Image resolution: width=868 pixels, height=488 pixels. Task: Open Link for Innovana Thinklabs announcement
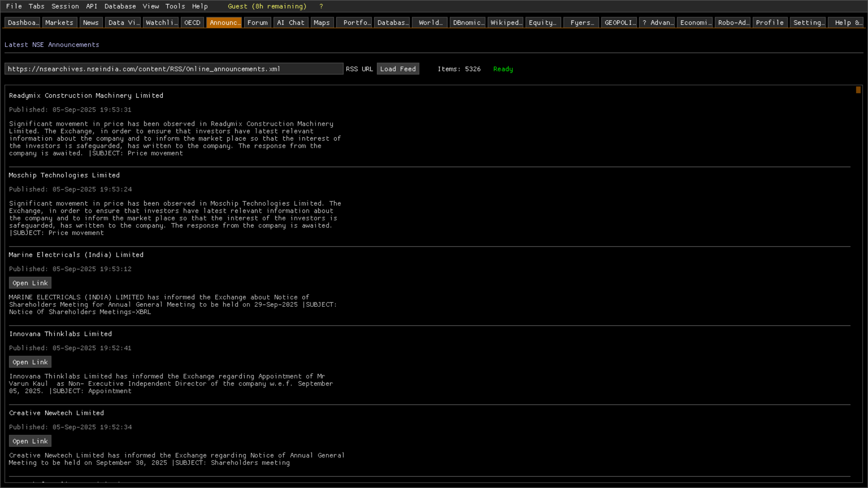pyautogui.click(x=30, y=362)
